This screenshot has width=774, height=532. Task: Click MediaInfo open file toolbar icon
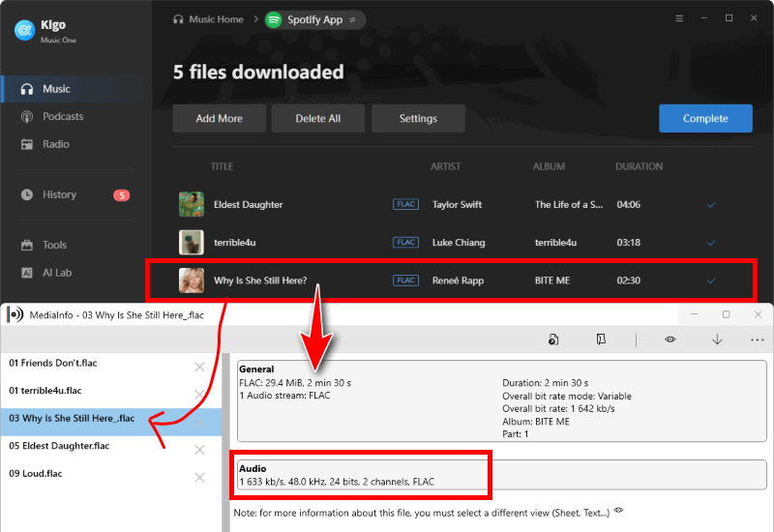tap(553, 340)
